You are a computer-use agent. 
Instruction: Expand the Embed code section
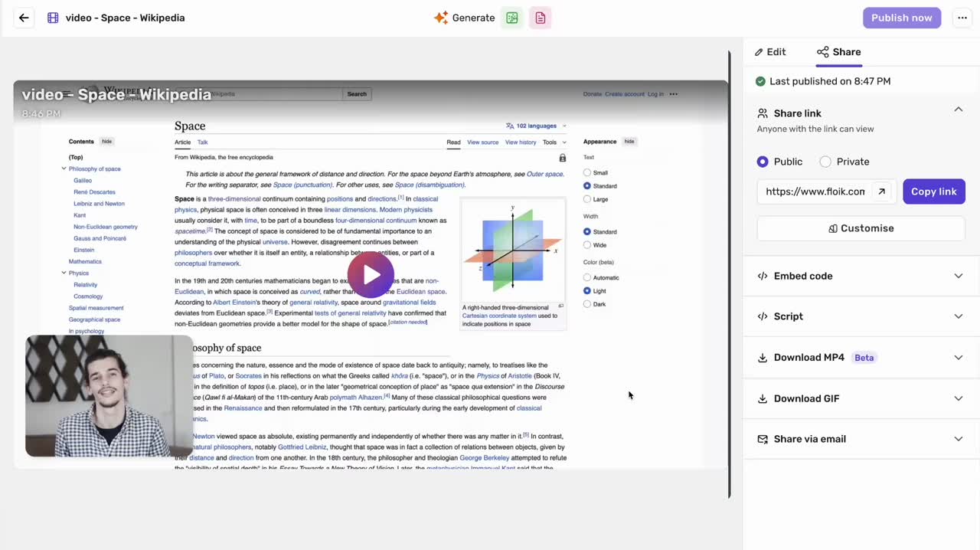click(x=959, y=276)
